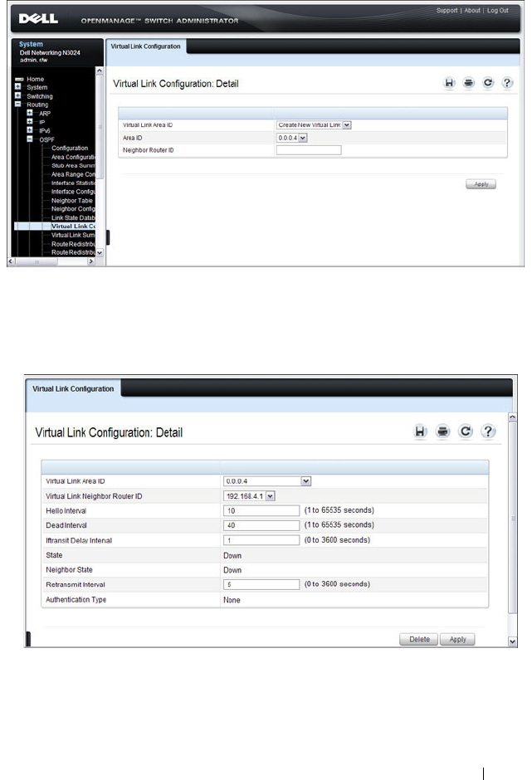
Task: Collapse the OSPF tree node
Action: 30,139
